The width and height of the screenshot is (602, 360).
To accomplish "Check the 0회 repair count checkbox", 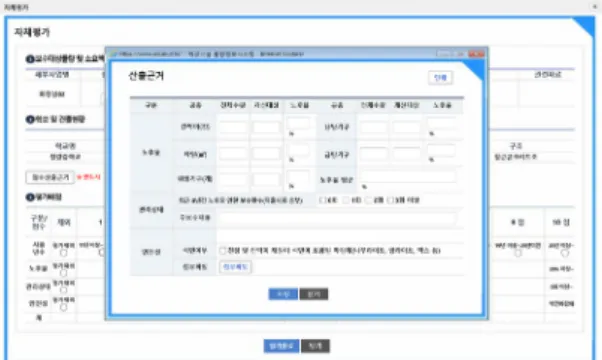I will click(x=322, y=200).
